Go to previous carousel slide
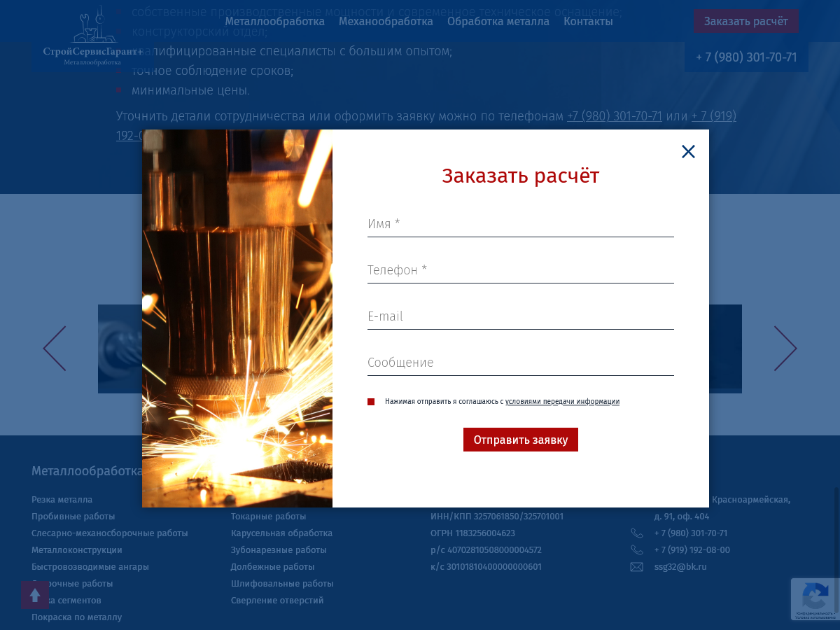This screenshot has width=840, height=630. pyautogui.click(x=55, y=349)
